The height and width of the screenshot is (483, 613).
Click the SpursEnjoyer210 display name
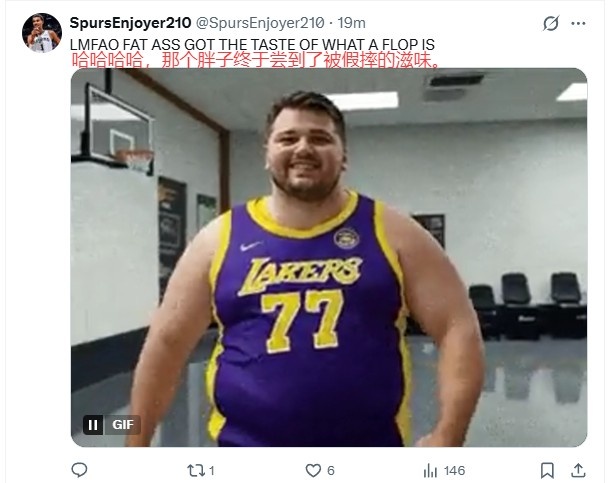pos(130,23)
